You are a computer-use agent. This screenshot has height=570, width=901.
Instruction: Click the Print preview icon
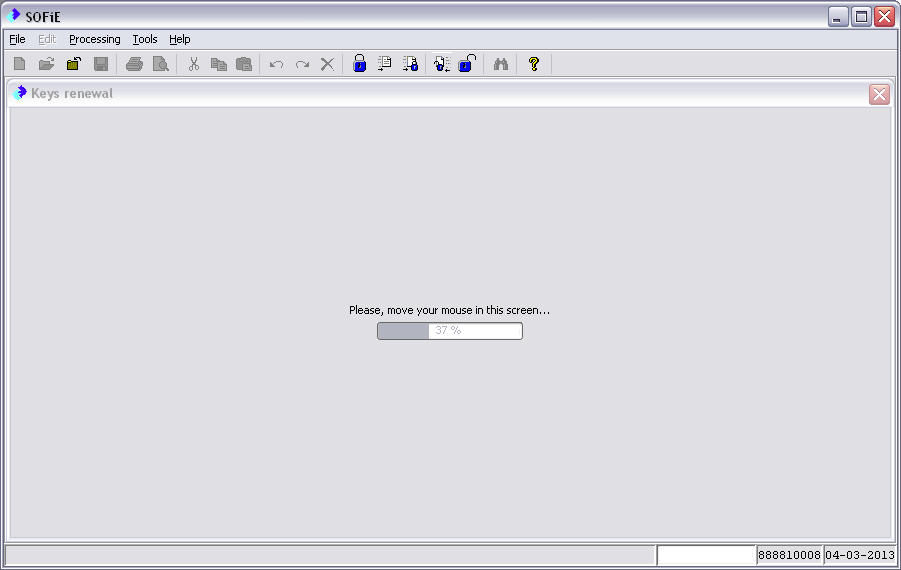pos(160,64)
